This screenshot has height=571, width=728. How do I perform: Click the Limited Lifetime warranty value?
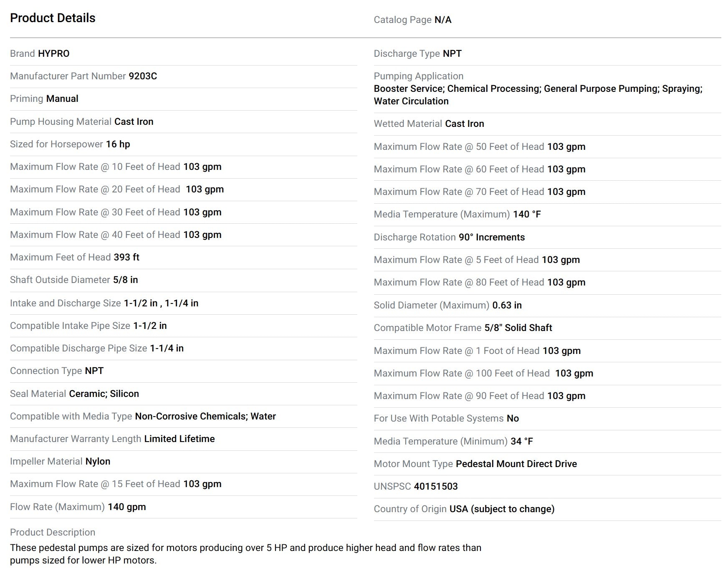179,439
